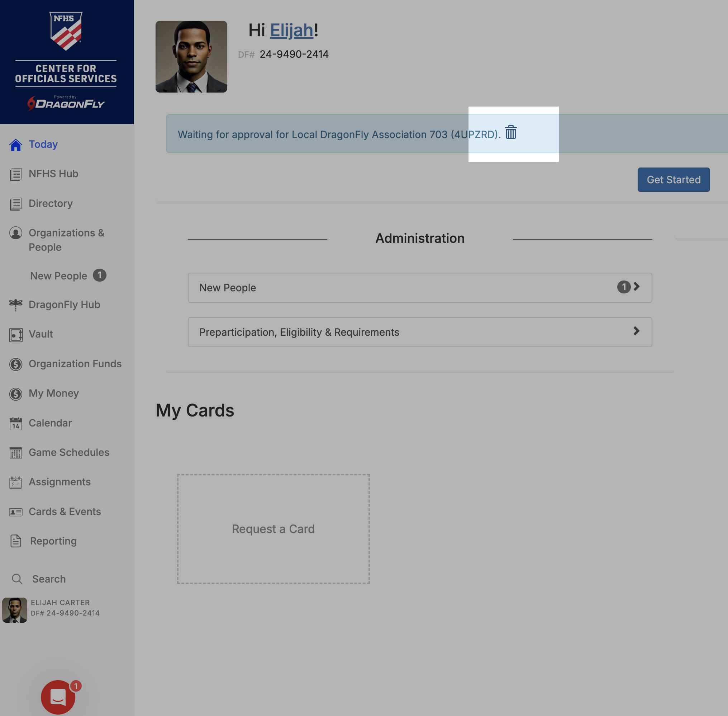This screenshot has height=716, width=728.
Task: Click the Game Schedules grid icon
Action: [x=16, y=453]
